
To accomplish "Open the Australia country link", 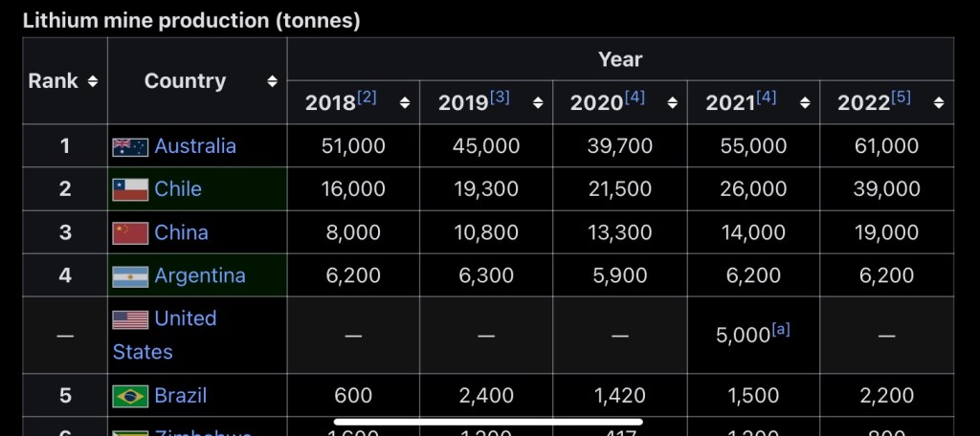I will (x=195, y=146).
